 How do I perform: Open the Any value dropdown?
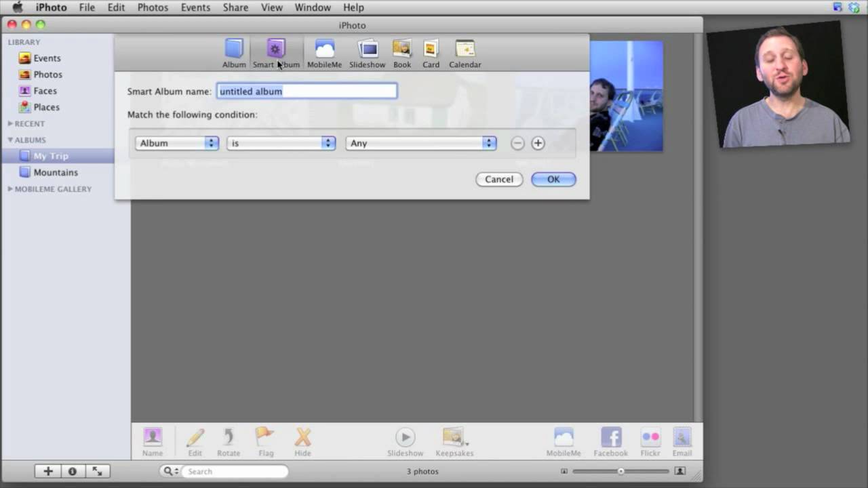[x=421, y=143]
